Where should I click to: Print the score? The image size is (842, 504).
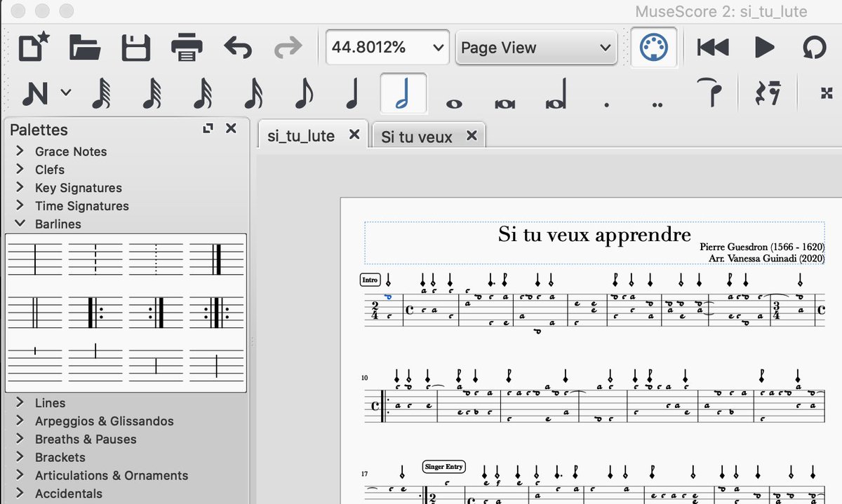pyautogui.click(x=187, y=48)
